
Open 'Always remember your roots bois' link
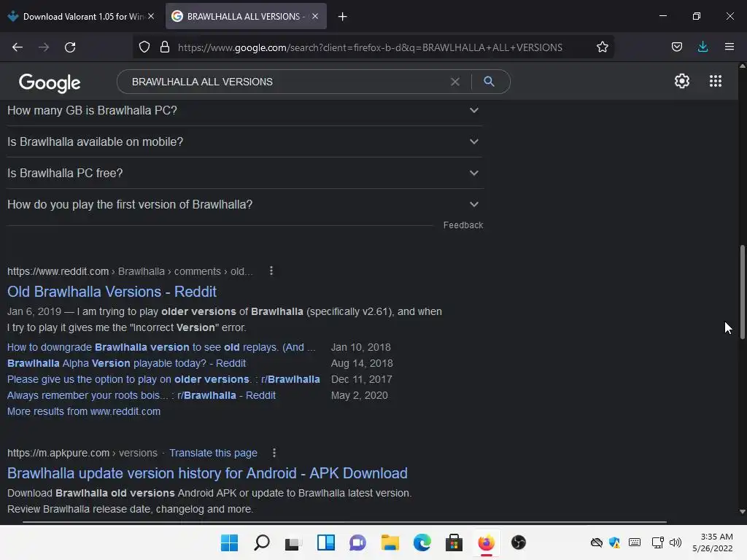(141, 396)
